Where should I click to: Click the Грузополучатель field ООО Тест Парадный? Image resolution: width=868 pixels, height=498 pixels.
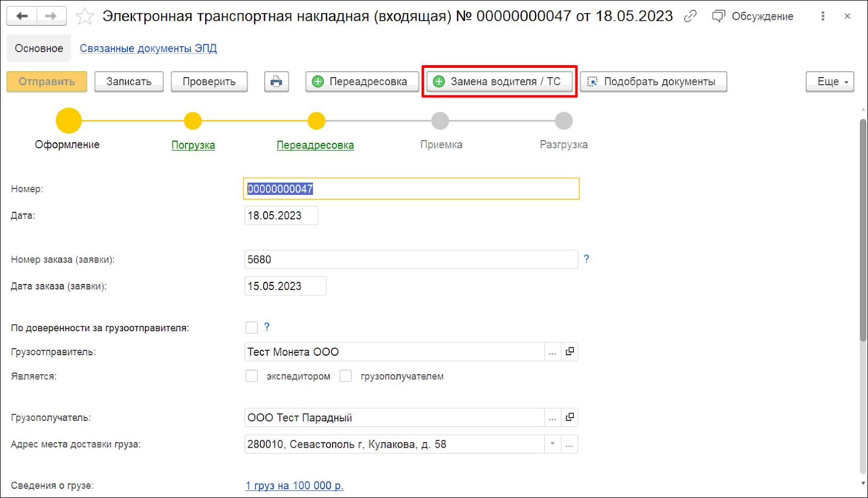click(x=394, y=418)
